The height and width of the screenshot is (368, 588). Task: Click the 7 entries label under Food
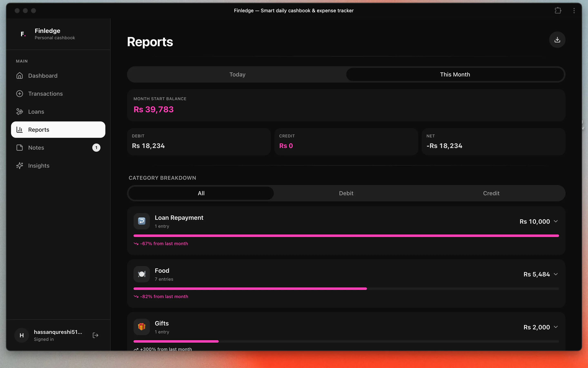(164, 279)
